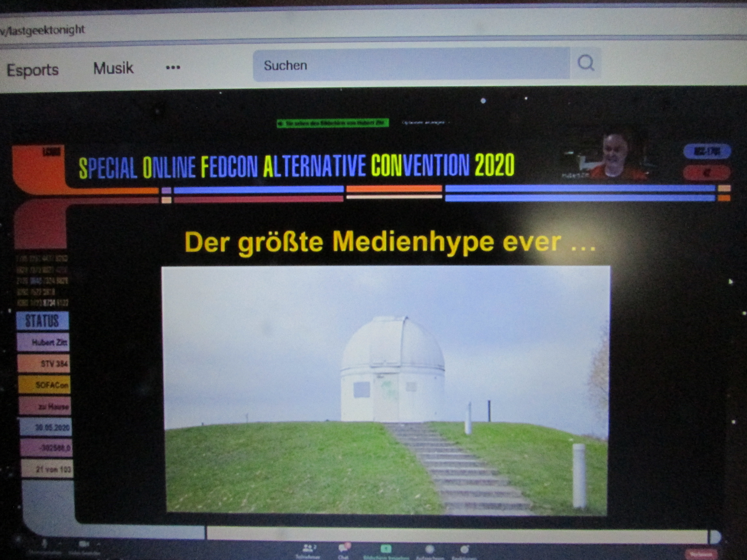
Task: Click the blue STATUS button
Action: point(42,321)
